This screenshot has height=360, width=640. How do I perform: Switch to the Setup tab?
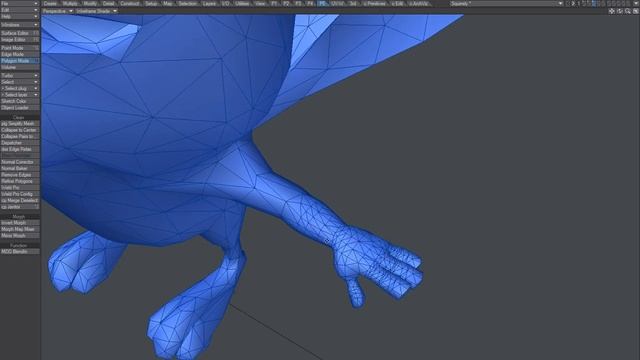pos(151,3)
